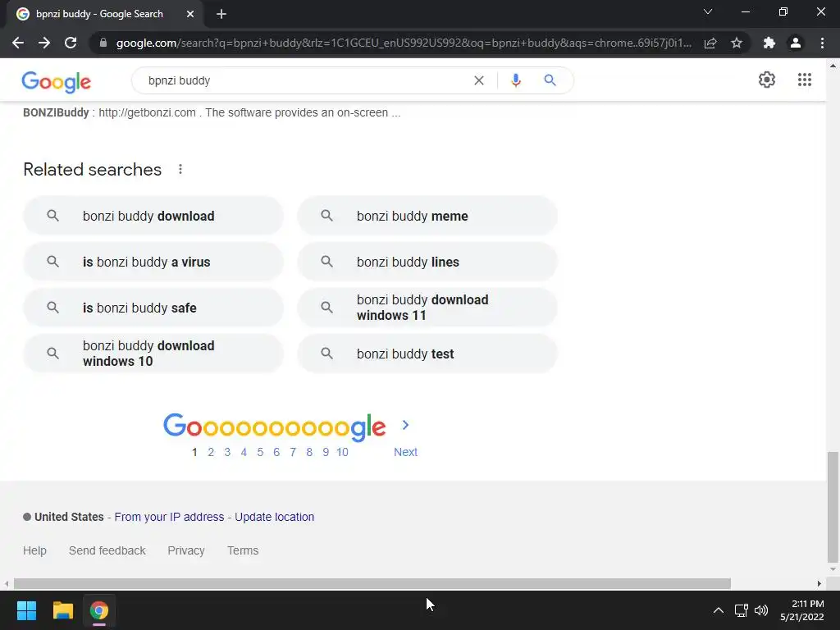840x630 pixels.
Task: Open Related searches three-dot options
Action: tap(180, 169)
